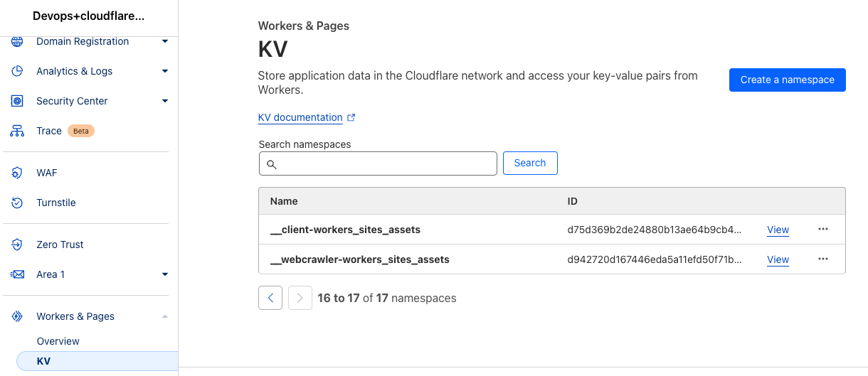The width and height of the screenshot is (868, 376).
Task: Click the Security Center icon
Action: tap(18, 101)
